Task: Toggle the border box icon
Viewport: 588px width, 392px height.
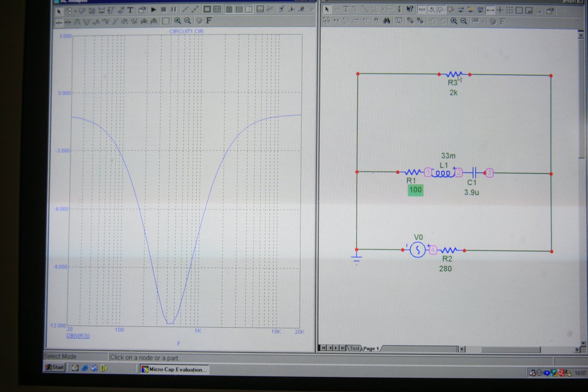Action: [x=519, y=9]
